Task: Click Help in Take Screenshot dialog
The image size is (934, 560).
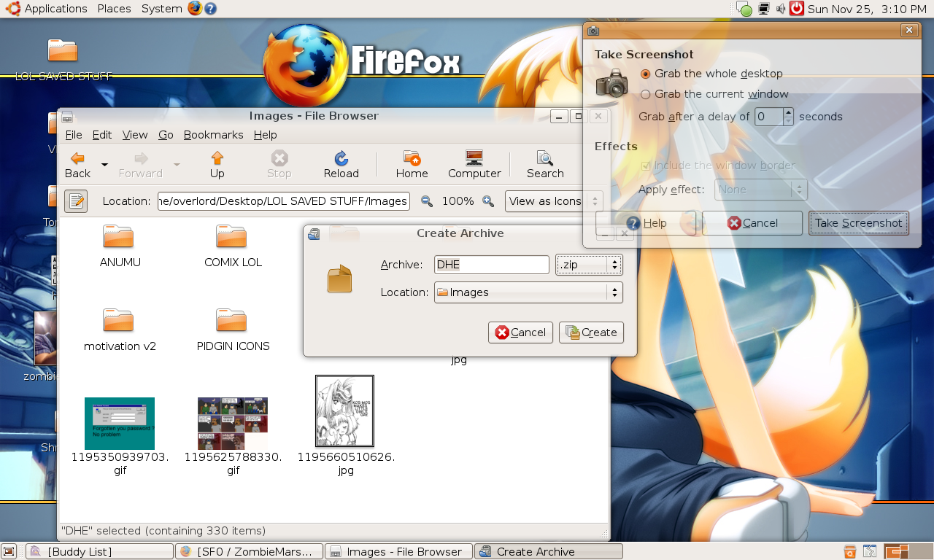Action: [x=647, y=223]
